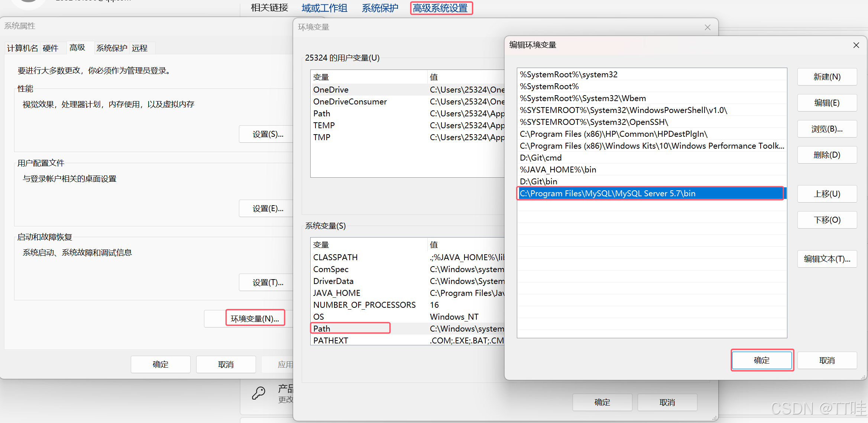
Task: Open the 高级系统设置 link
Action: (x=441, y=8)
